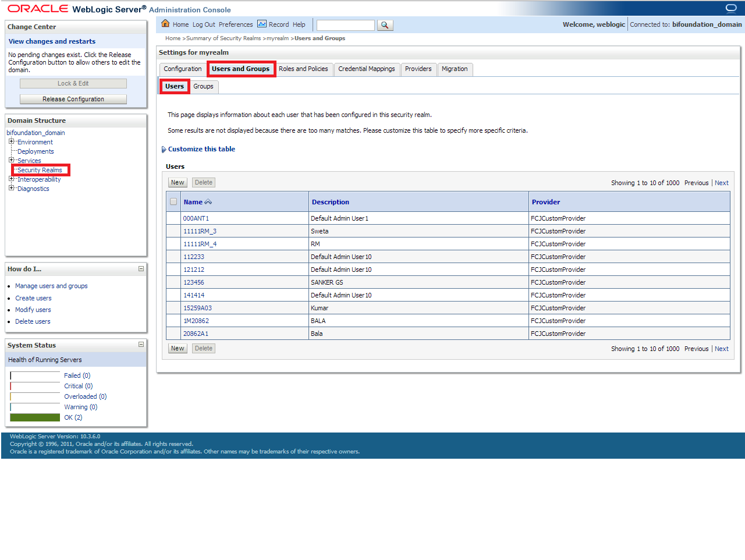The image size is (745, 560).
Task: Expand the Diagnostics tree node
Action: (x=11, y=188)
